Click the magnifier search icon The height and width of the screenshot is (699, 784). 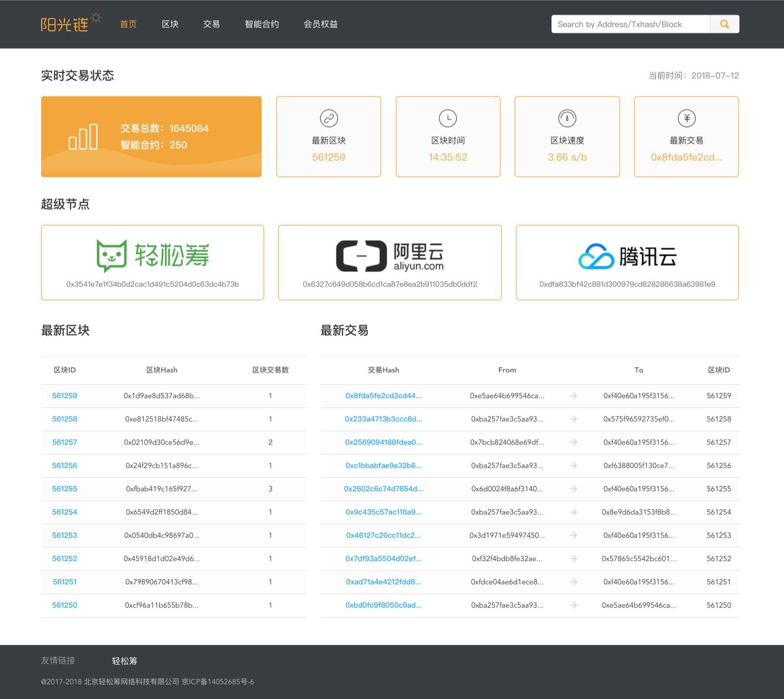(724, 24)
